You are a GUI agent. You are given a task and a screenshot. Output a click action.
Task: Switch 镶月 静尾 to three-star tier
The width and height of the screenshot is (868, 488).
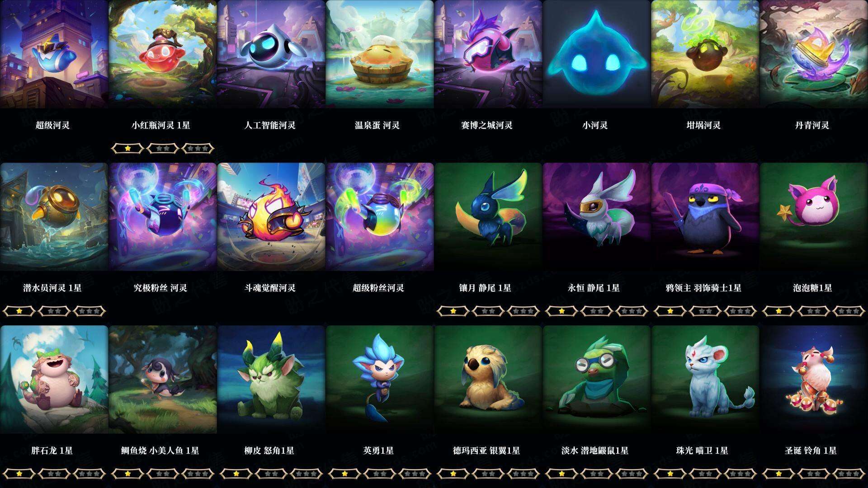(x=523, y=311)
